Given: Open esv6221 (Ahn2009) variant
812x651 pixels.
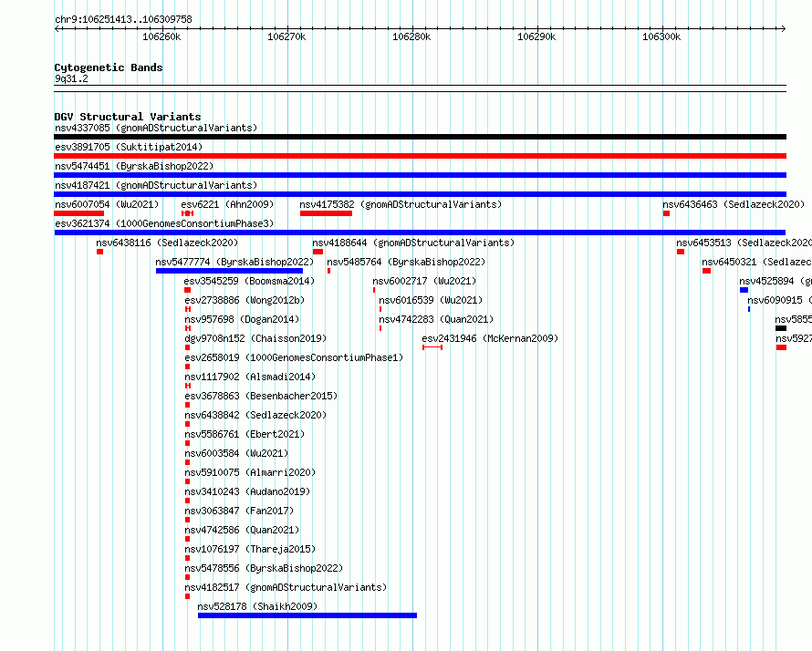Looking at the screenshot, I should (x=227, y=204).
